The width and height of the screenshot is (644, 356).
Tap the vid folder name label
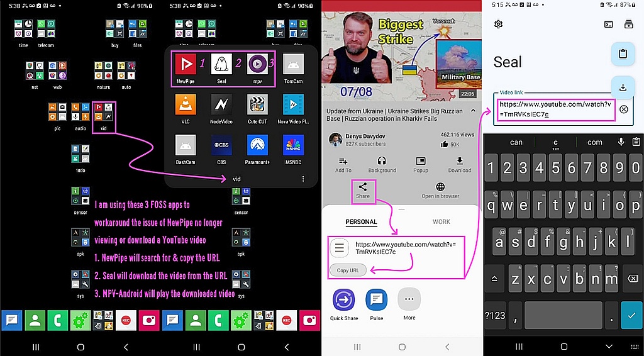coord(236,179)
